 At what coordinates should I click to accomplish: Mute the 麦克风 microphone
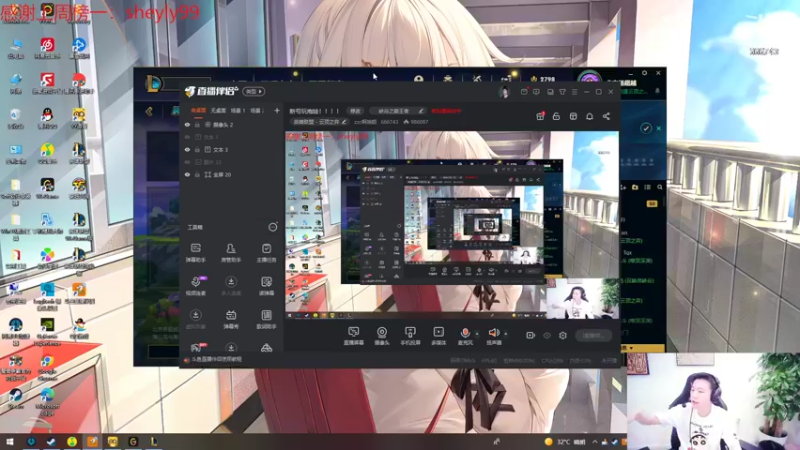point(465,336)
